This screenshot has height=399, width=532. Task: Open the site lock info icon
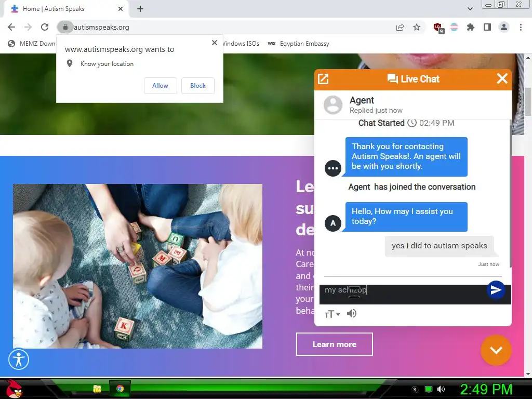pos(65,27)
